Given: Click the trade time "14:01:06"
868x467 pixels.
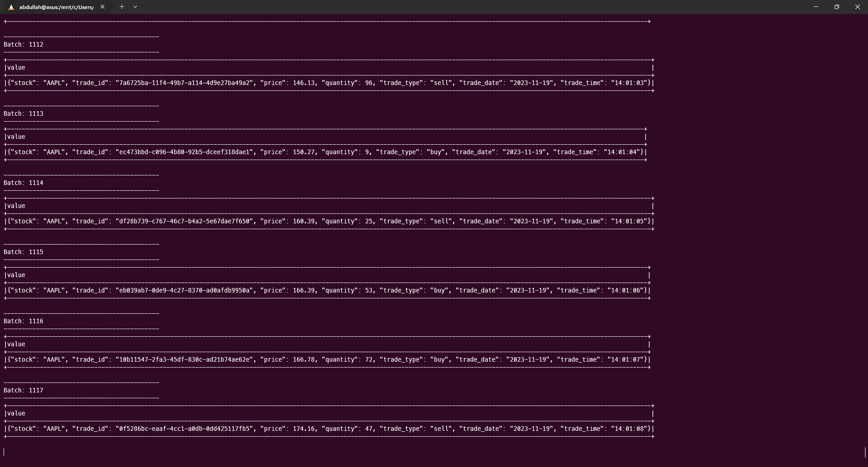Looking at the screenshot, I should click(x=626, y=290).
